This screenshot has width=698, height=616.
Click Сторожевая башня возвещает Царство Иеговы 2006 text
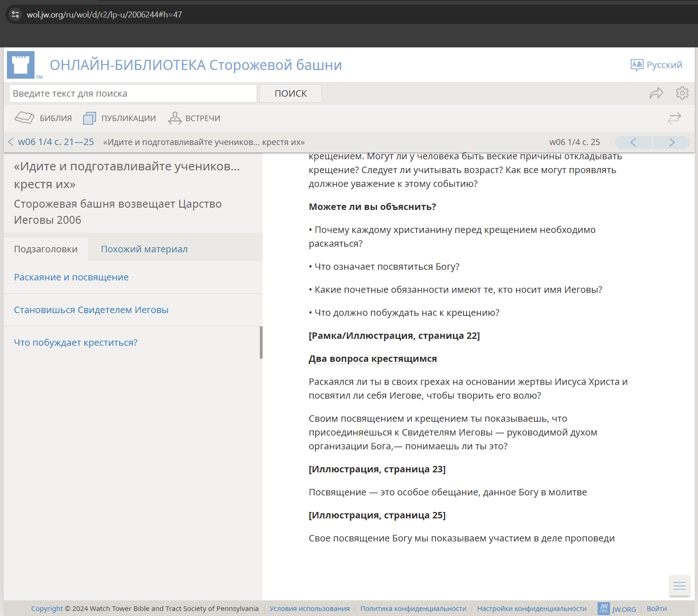pyautogui.click(x=118, y=212)
